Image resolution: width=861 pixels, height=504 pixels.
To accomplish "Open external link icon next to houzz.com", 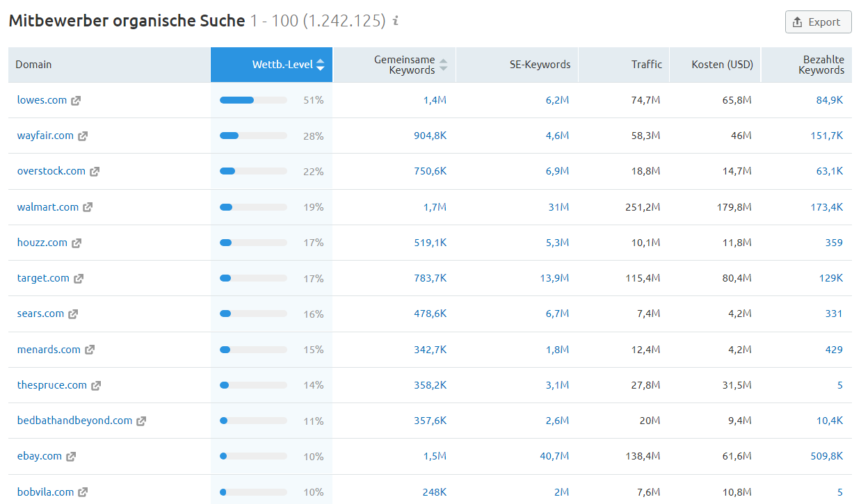I will (77, 243).
